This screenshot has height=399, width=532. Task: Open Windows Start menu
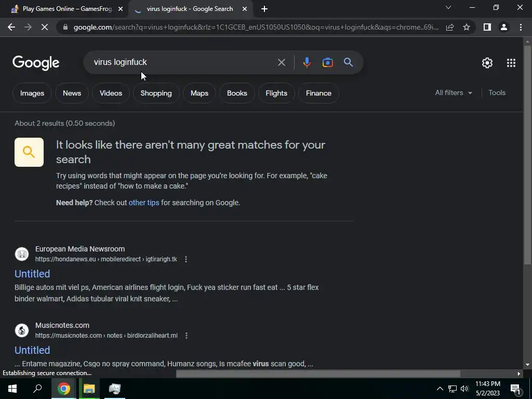12,389
